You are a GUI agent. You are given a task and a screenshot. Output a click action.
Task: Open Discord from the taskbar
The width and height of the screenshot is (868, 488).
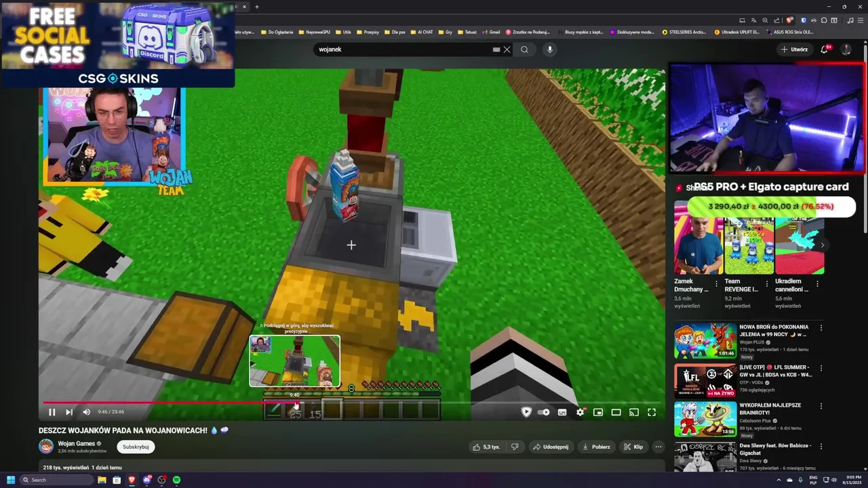(146, 480)
